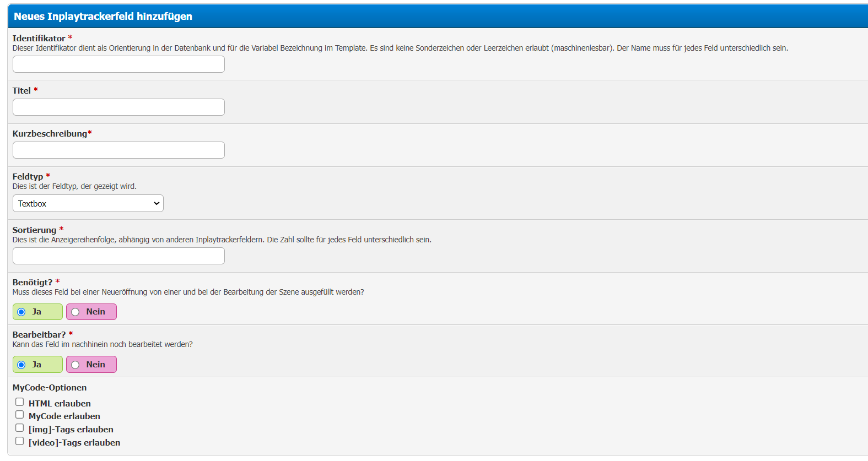Image resolution: width=868 pixels, height=461 pixels.
Task: Toggle [video]-Tags erlauben checkbox
Action: 20,441
